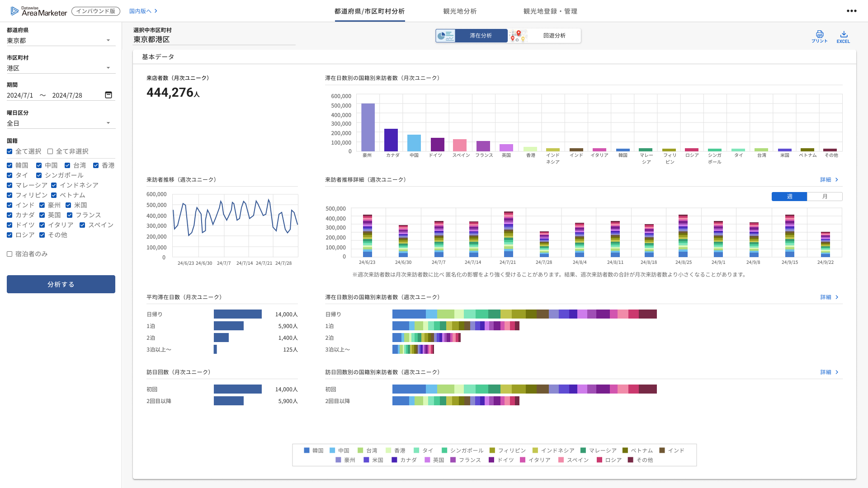Uncheck the 豪州 nationality checkbox
868x488 pixels.
click(42, 205)
